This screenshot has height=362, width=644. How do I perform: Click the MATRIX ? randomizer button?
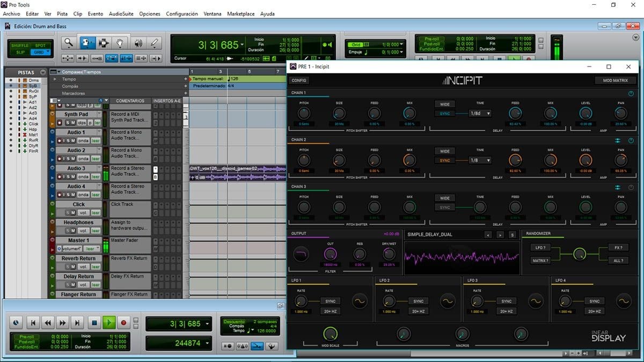[540, 261]
